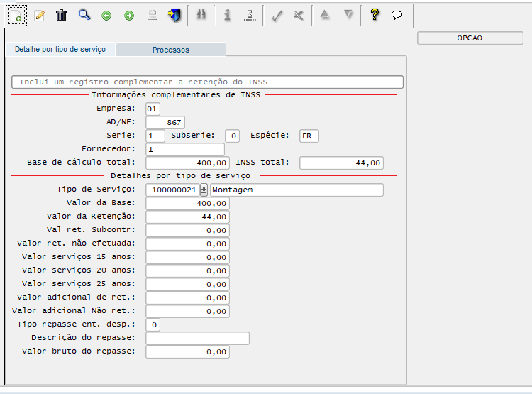Click the 'Inclui um registro complementar' message bar
This screenshot has height=394, width=532.
click(x=207, y=82)
